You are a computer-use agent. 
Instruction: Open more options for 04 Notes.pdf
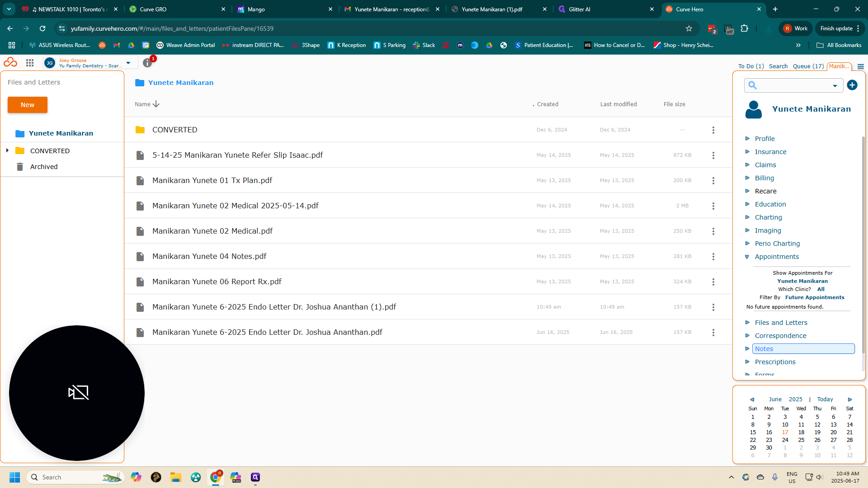pos(713,256)
